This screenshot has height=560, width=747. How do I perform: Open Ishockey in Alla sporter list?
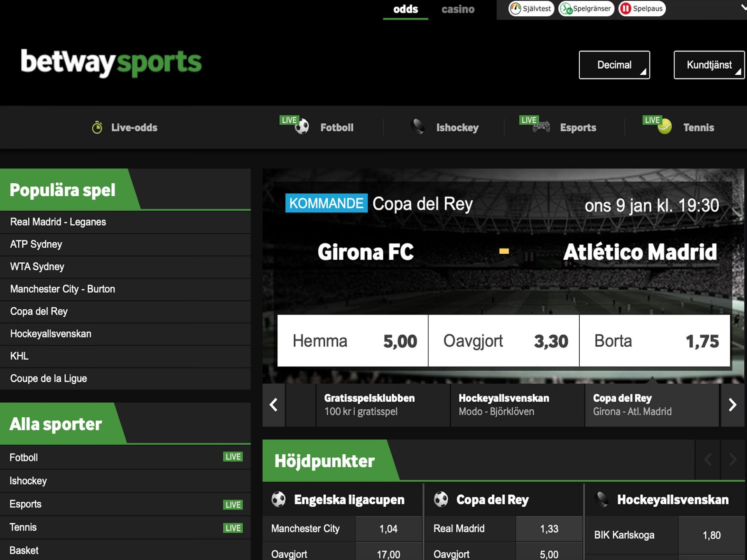125,481
